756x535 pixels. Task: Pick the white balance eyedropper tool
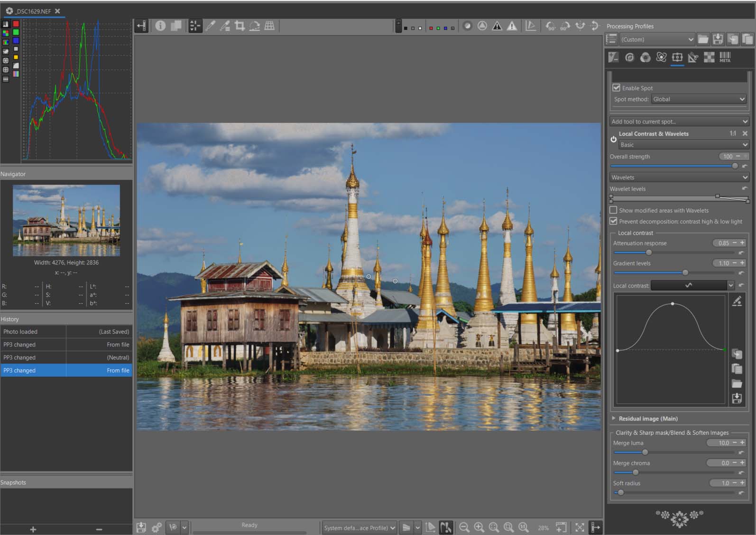211,26
